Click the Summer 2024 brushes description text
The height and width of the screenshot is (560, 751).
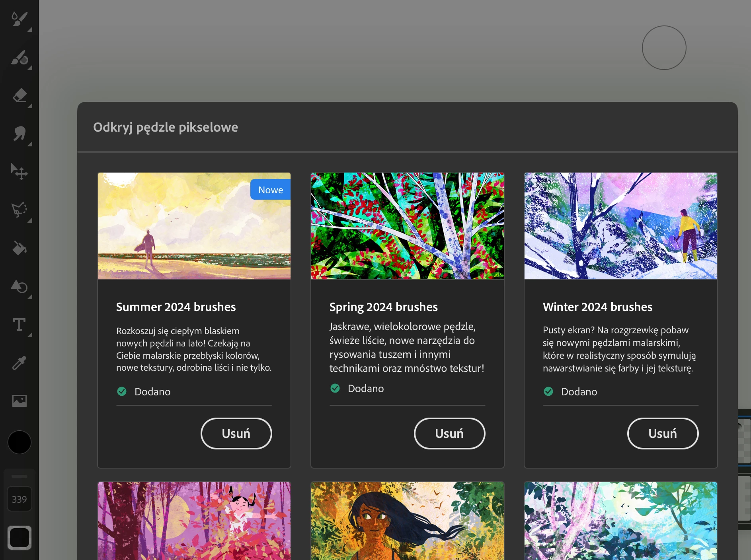pyautogui.click(x=194, y=349)
